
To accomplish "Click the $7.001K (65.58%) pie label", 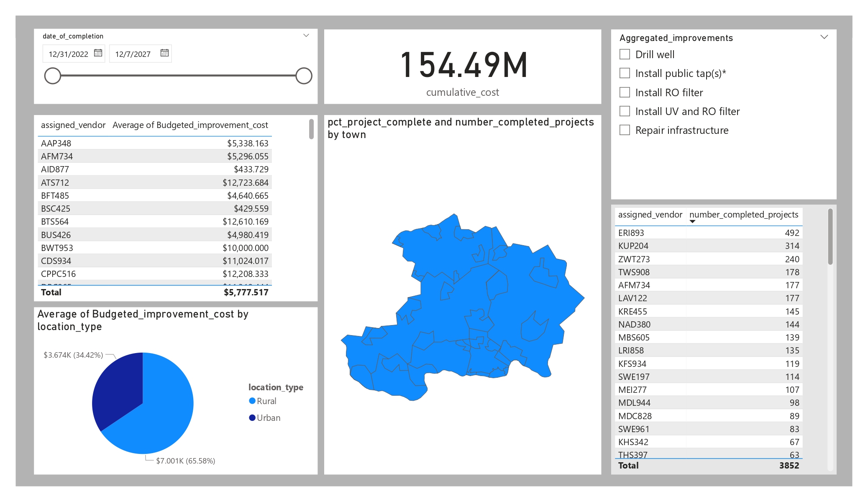I will (x=185, y=461).
